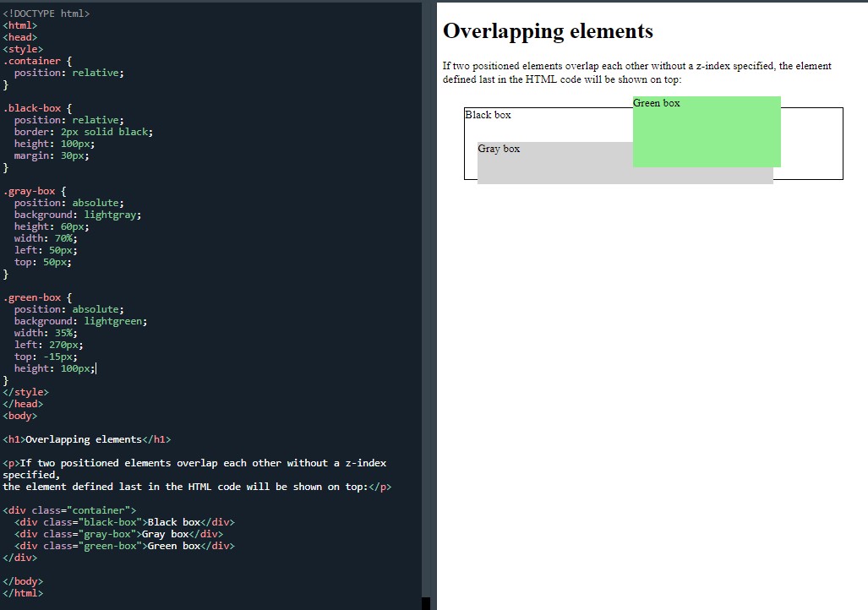Click the <h1> line in the code
The height and width of the screenshot is (610, 868).
click(87, 439)
